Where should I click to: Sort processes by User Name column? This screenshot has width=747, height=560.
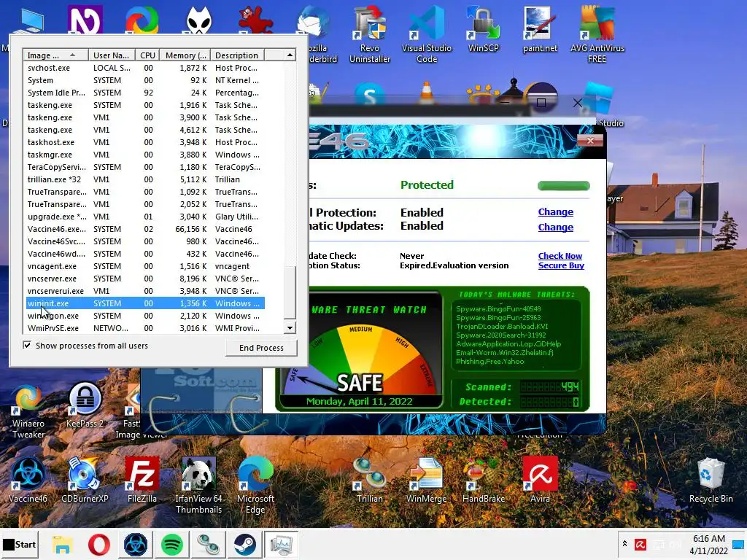(x=112, y=55)
